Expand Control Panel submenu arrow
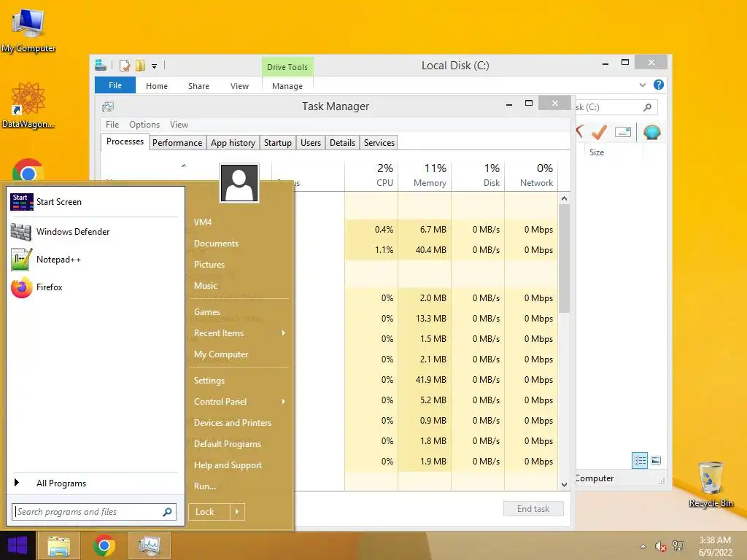The width and height of the screenshot is (747, 560). (284, 402)
